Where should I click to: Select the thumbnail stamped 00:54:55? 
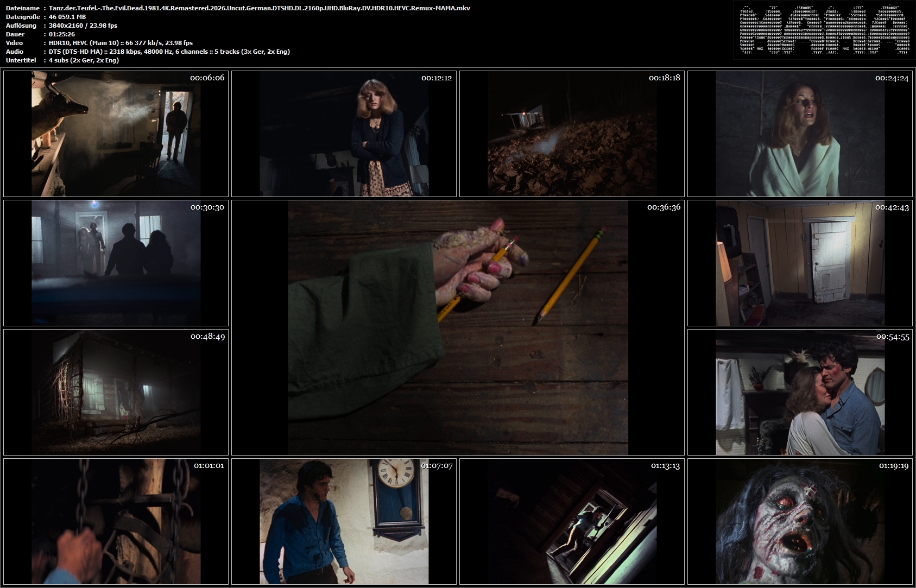coord(800,392)
